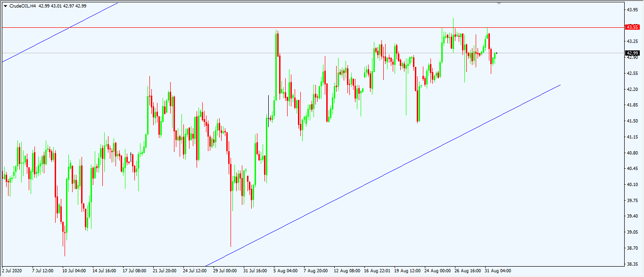Screen dimensions: 644x277
Task: Click the 38.35 price axis label
Action: (632, 264)
